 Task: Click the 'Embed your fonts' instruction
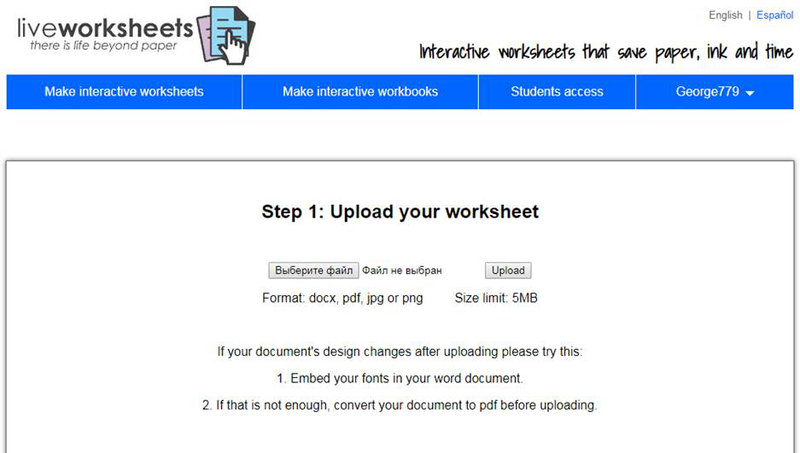pyautogui.click(x=400, y=379)
